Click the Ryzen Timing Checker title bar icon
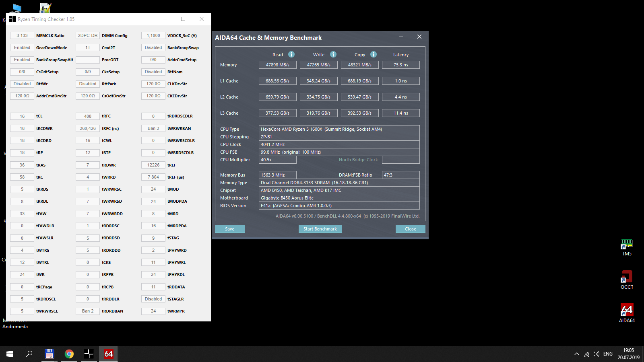644x362 pixels. pos(12,19)
